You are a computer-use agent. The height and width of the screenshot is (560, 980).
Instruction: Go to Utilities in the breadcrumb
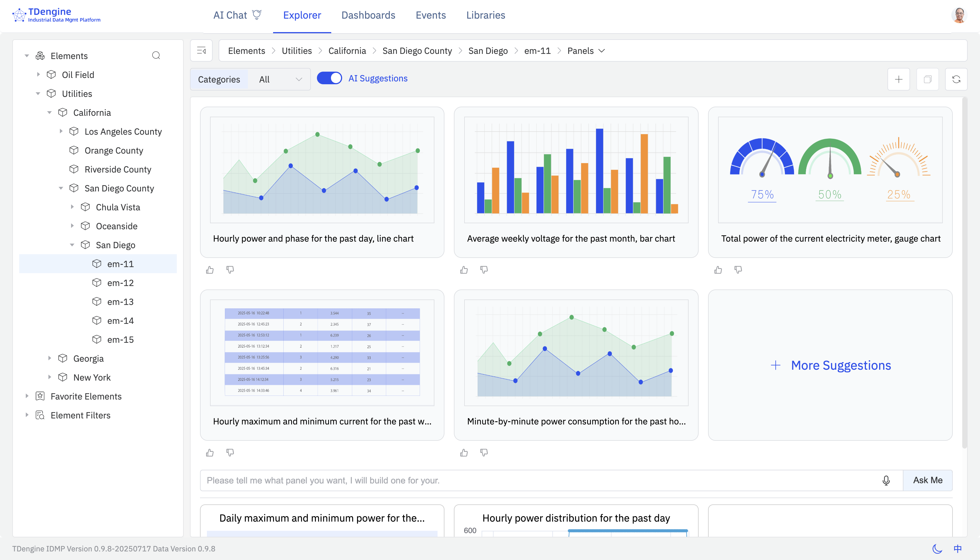coord(297,51)
